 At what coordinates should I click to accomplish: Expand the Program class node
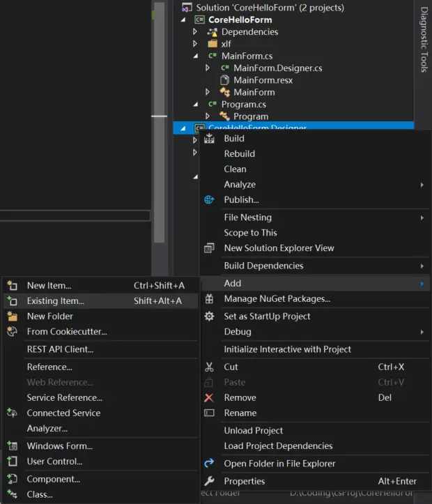[207, 116]
